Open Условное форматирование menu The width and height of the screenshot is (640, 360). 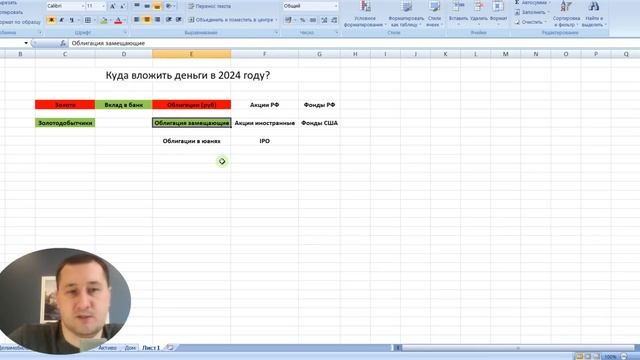coord(365,14)
